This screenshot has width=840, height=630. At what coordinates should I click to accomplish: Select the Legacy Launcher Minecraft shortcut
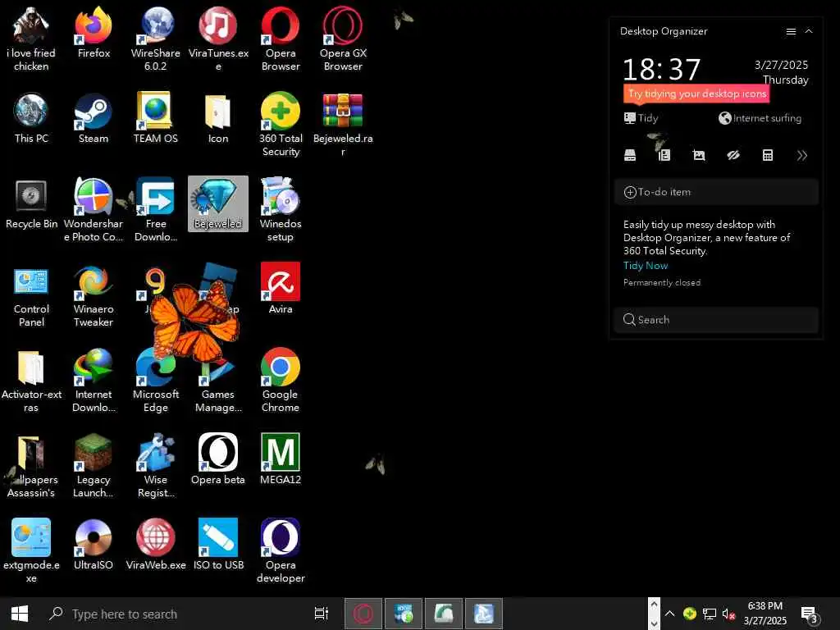point(94,466)
